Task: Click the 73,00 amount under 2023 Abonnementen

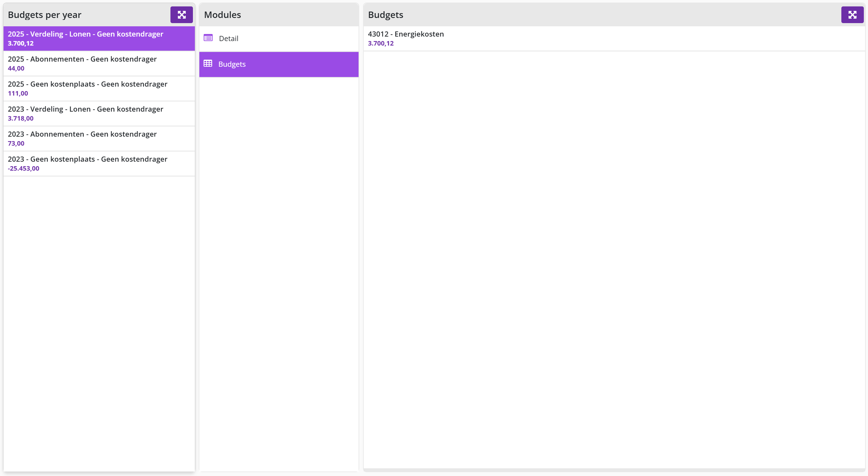Action: pyautogui.click(x=16, y=143)
